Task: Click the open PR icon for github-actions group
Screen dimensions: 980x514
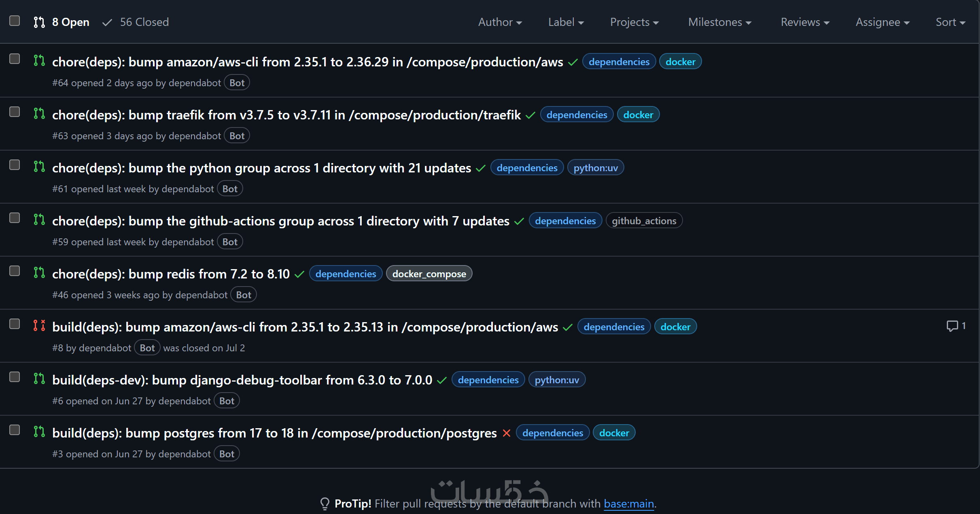Action: click(x=39, y=220)
